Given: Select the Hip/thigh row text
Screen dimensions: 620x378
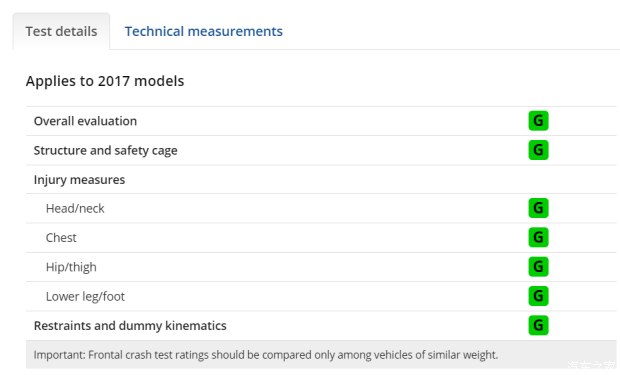Looking at the screenshot, I should (x=71, y=267).
